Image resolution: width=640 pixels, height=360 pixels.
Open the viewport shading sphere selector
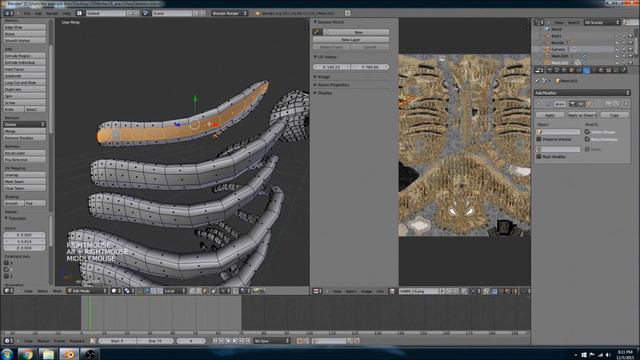click(116, 291)
